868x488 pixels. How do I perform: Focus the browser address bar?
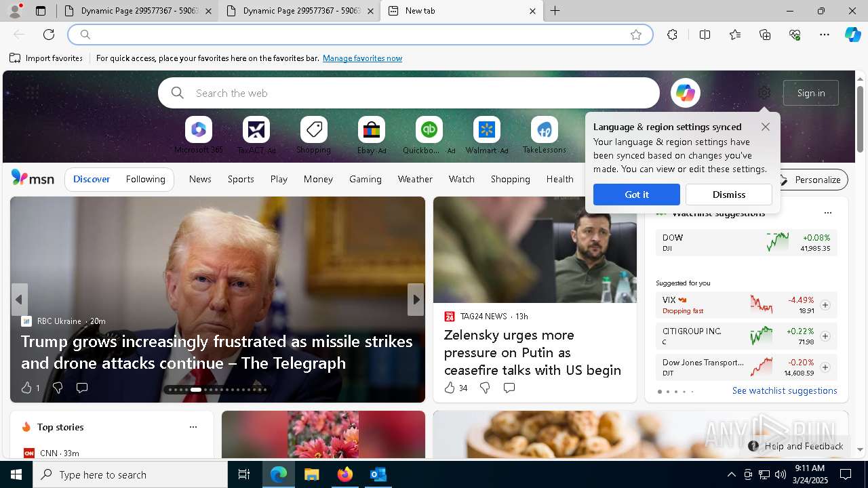coord(359,35)
